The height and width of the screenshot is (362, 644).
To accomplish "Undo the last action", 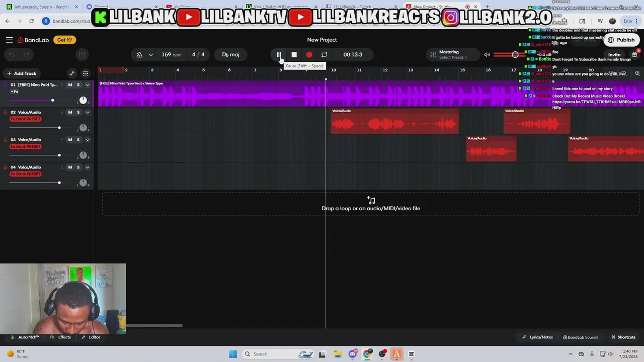I will (x=12, y=55).
